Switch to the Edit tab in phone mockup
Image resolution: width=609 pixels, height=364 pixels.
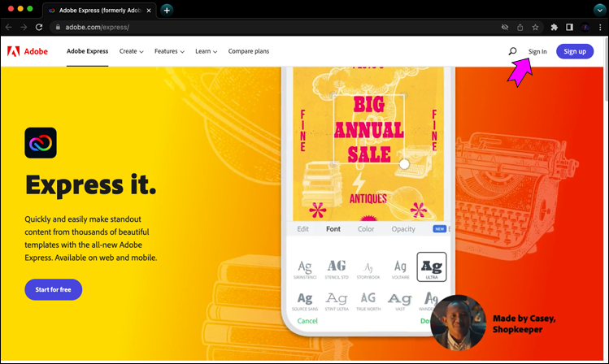click(x=303, y=229)
